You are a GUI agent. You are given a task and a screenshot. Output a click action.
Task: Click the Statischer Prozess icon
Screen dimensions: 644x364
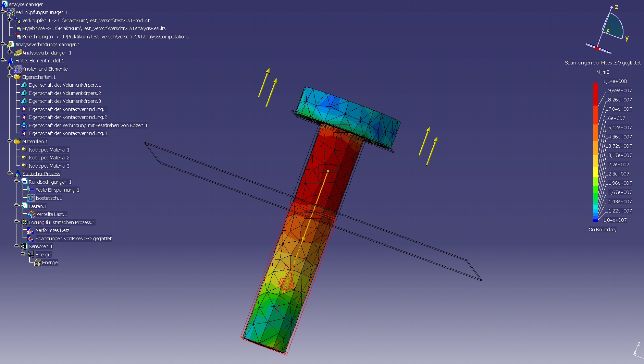pos(18,174)
